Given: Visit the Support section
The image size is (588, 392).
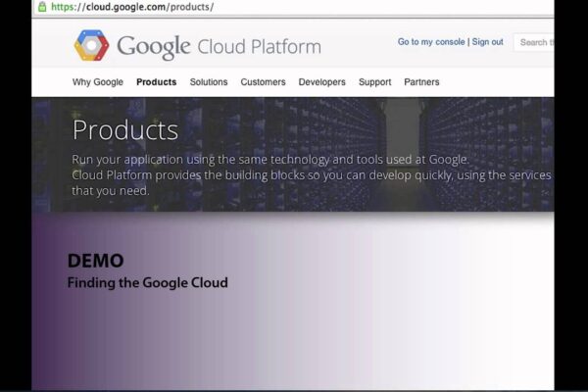Looking at the screenshot, I should [x=374, y=82].
